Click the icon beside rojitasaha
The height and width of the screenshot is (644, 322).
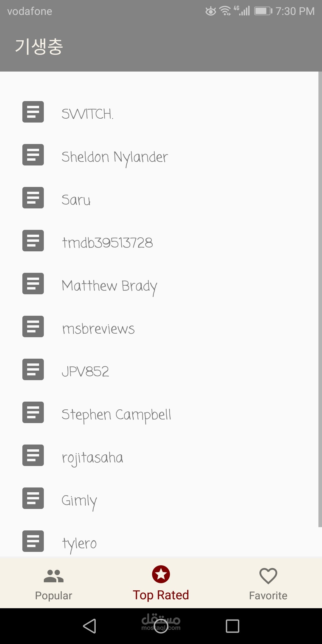(33, 455)
